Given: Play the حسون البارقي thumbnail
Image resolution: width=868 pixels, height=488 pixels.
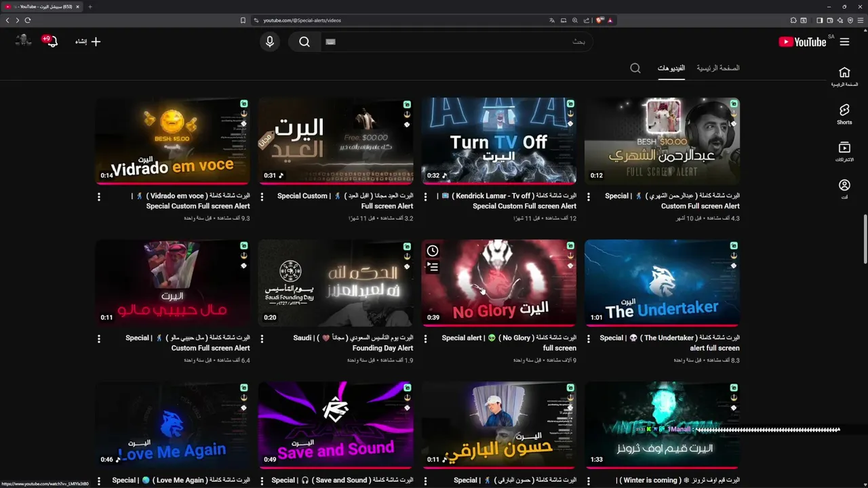Looking at the screenshot, I should click(x=499, y=425).
